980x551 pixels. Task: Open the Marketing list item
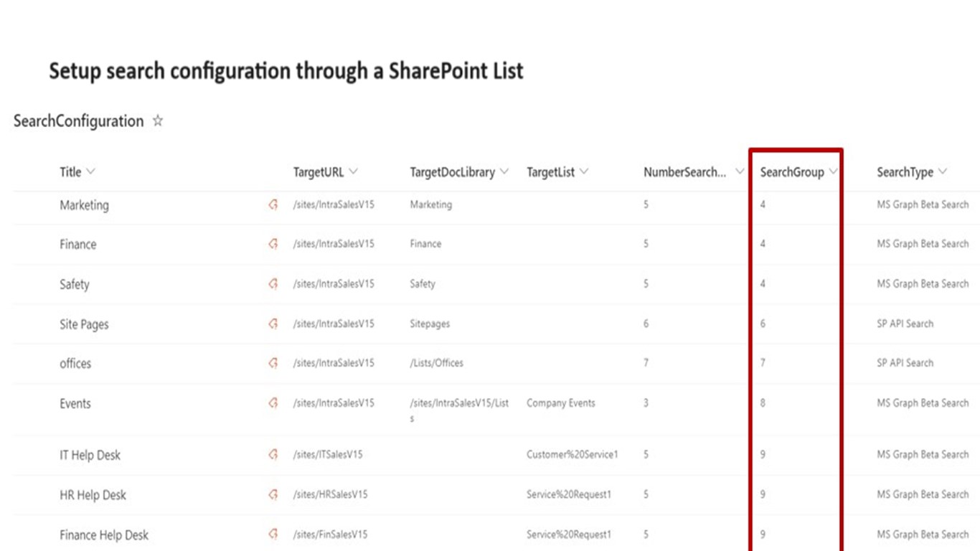tap(84, 205)
